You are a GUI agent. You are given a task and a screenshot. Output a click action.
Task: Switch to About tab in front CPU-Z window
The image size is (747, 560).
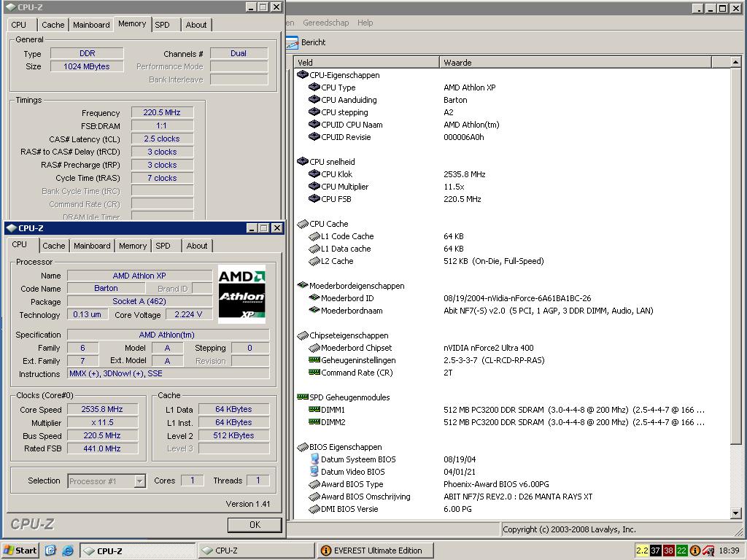(197, 246)
